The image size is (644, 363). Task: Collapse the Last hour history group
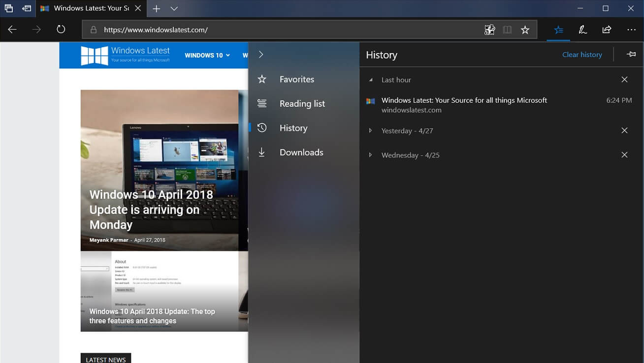coord(371,80)
